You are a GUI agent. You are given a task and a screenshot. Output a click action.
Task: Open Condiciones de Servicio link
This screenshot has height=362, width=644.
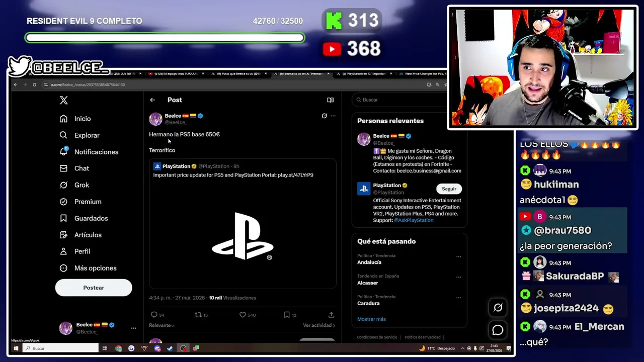click(x=377, y=337)
